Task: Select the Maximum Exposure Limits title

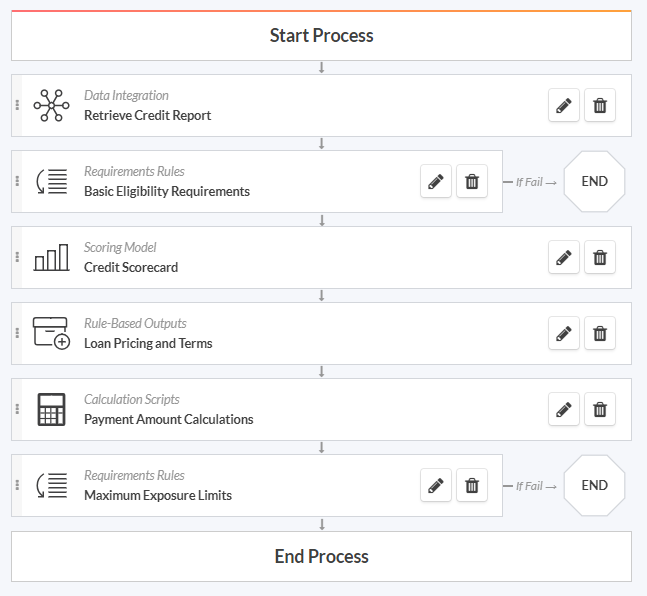Action: pyautogui.click(x=158, y=495)
